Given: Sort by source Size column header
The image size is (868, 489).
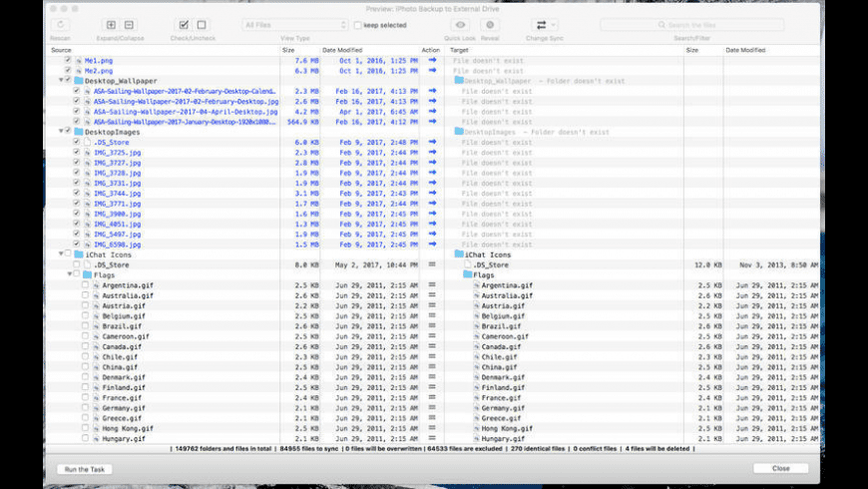Looking at the screenshot, I should tap(288, 49).
